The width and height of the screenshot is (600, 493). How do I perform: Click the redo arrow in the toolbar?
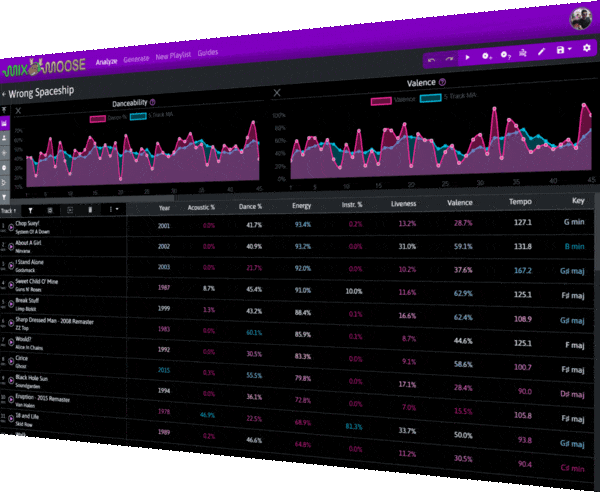[449, 59]
